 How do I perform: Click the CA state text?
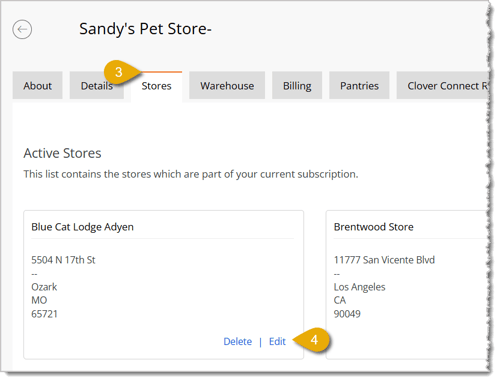340,300
